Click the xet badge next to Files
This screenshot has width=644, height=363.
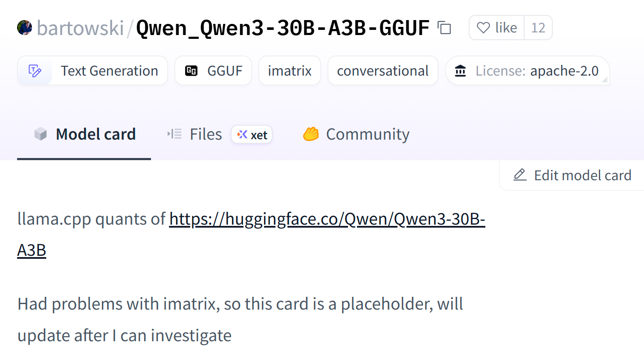click(252, 135)
